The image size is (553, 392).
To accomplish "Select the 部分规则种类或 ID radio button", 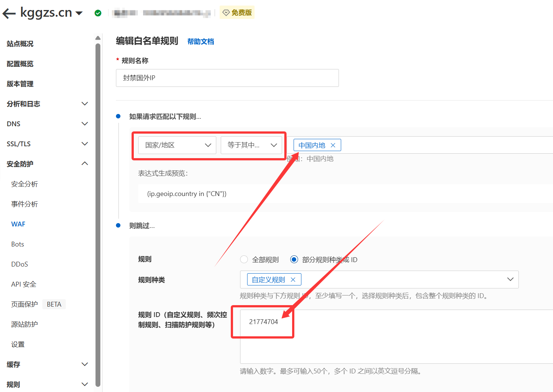I will point(294,259).
